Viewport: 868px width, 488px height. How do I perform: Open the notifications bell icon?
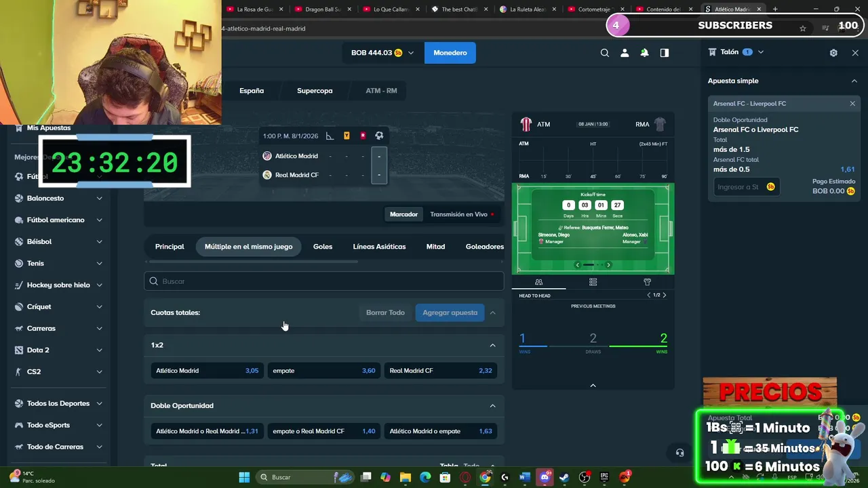pos(644,53)
